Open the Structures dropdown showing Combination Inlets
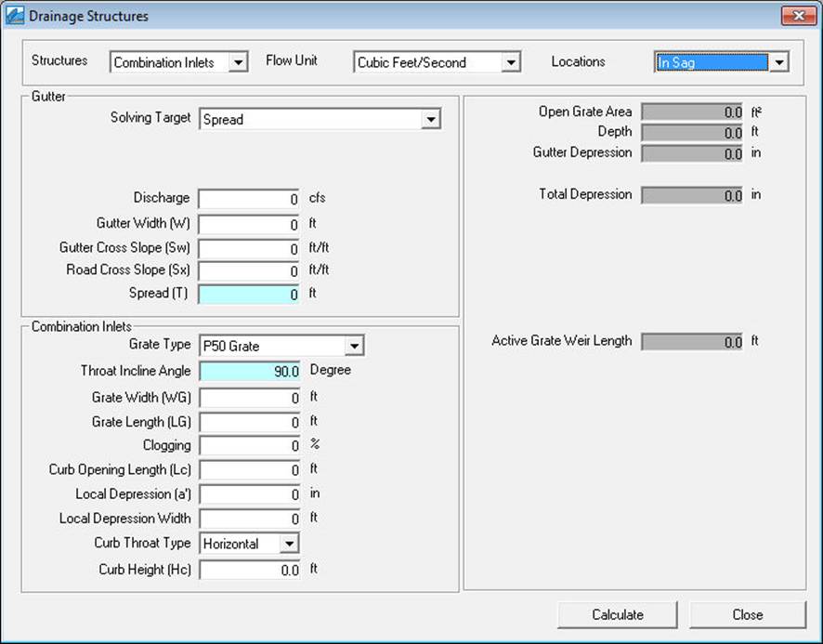This screenshot has width=823, height=644. point(238,61)
